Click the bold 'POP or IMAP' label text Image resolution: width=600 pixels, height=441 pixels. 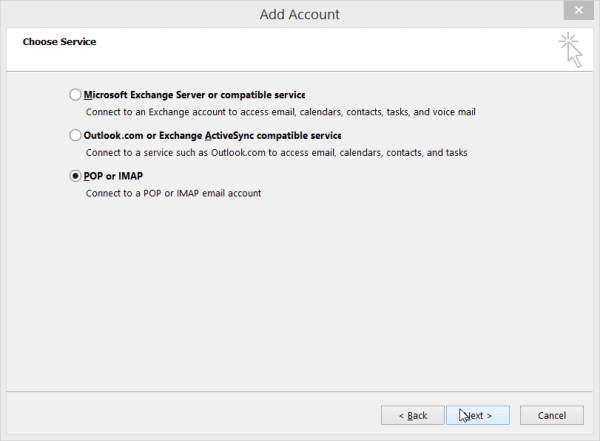113,176
